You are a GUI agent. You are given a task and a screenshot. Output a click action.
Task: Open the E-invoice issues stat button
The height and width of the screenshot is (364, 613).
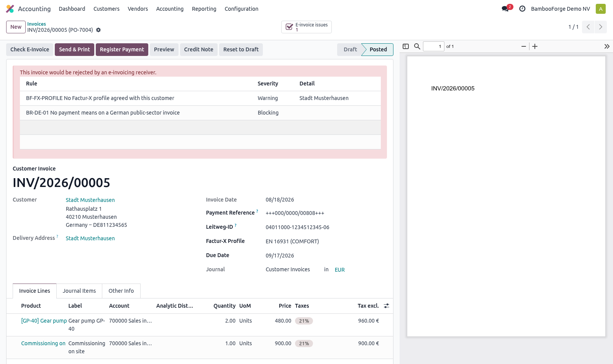(306, 27)
